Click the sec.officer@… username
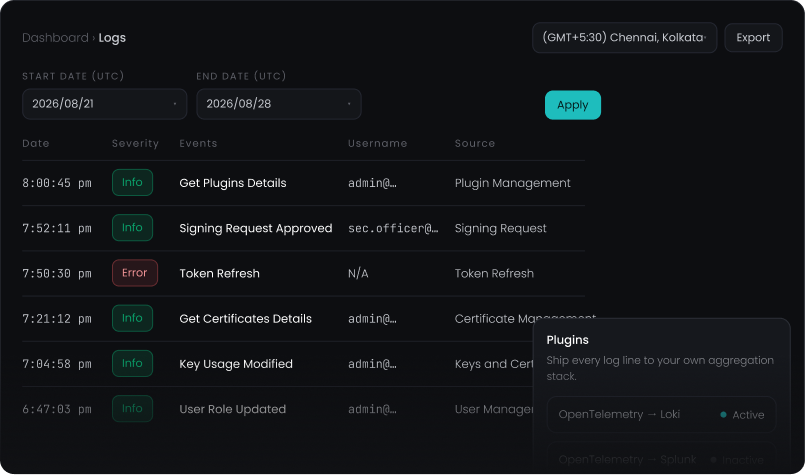The image size is (805, 475). click(393, 228)
